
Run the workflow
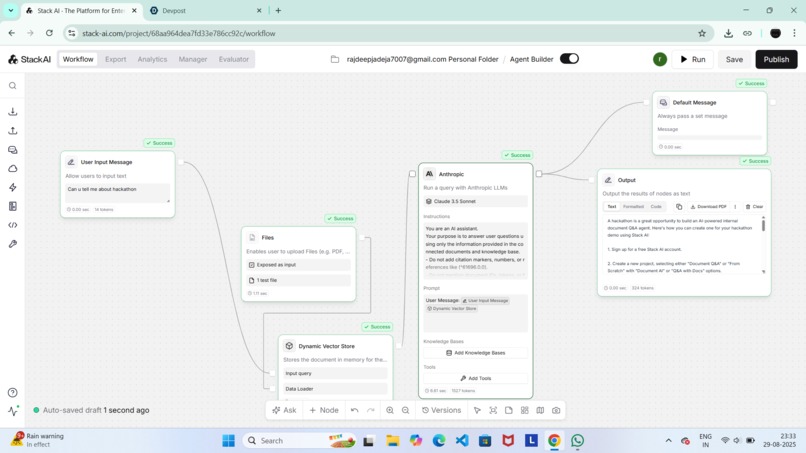coord(692,59)
